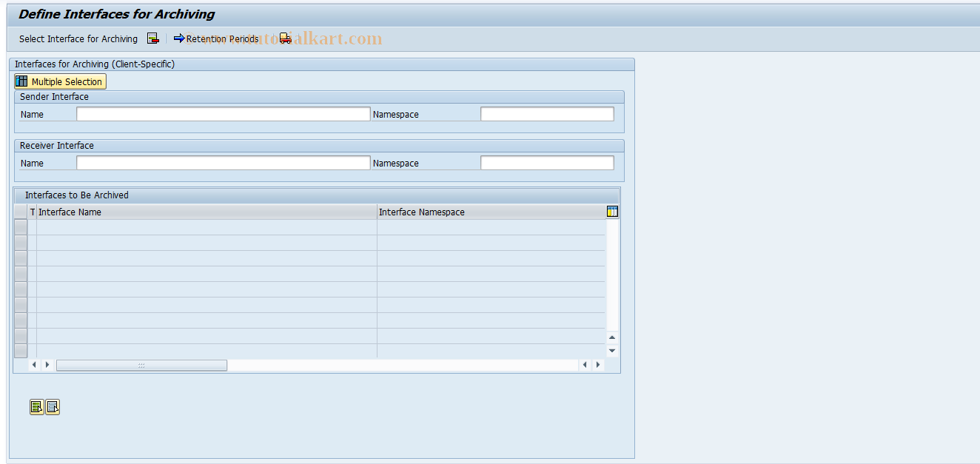Click the table's vertical scroll up arrow
Viewport: 980px width, 464px height.
(x=612, y=337)
